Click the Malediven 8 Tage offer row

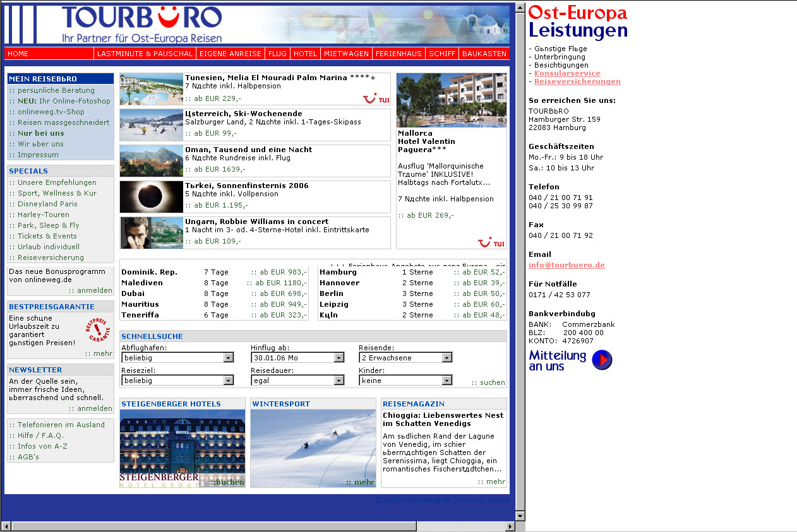[214, 283]
